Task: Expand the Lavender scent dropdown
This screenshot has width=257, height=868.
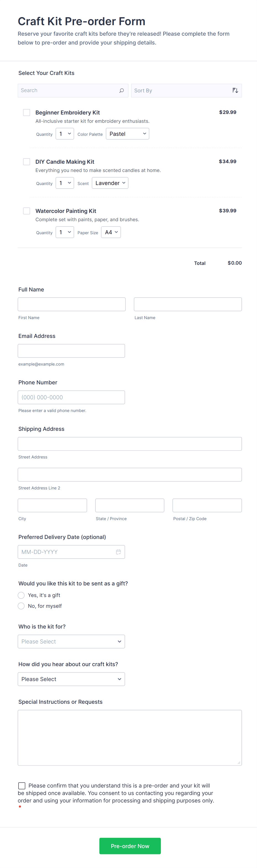Action: (110, 183)
